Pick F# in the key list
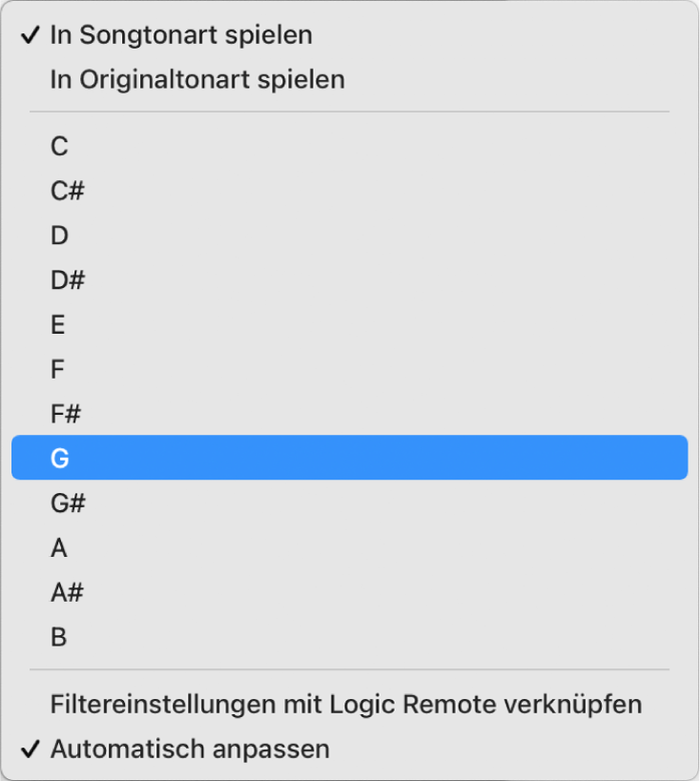The image size is (700, 781). (x=67, y=414)
